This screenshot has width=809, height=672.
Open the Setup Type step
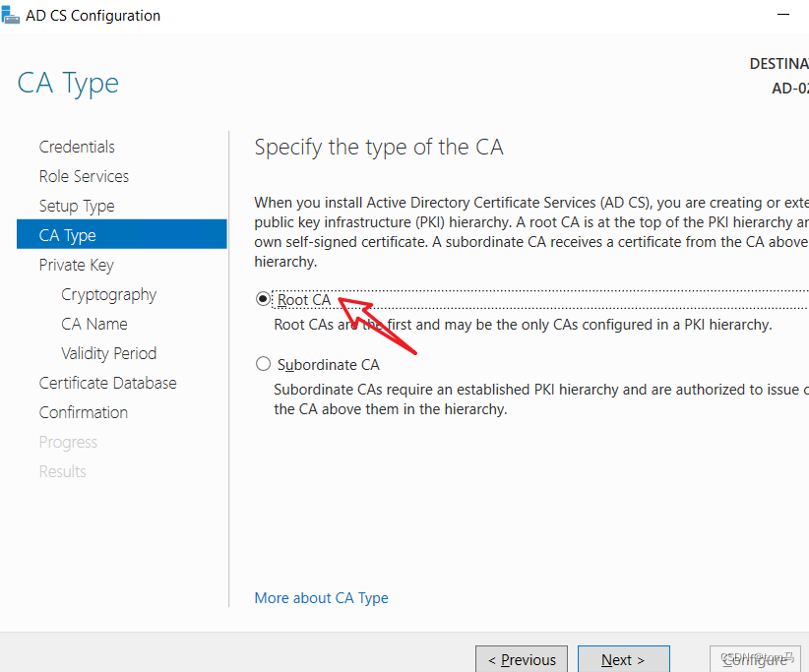point(77,207)
